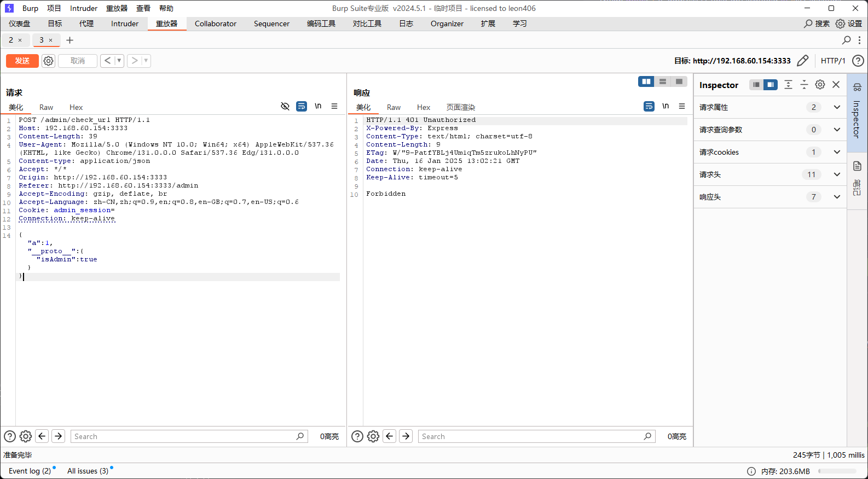
Task: Open the Collaborator tab
Action: point(216,24)
